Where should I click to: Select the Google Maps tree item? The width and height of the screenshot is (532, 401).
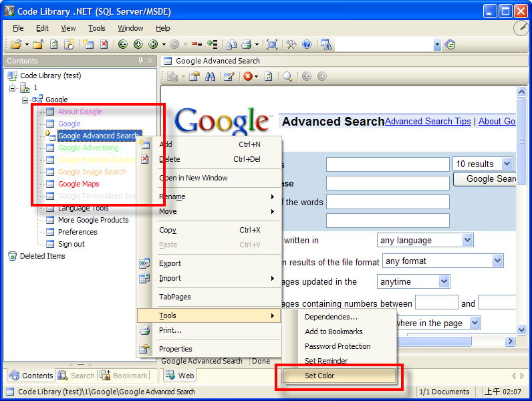(79, 184)
